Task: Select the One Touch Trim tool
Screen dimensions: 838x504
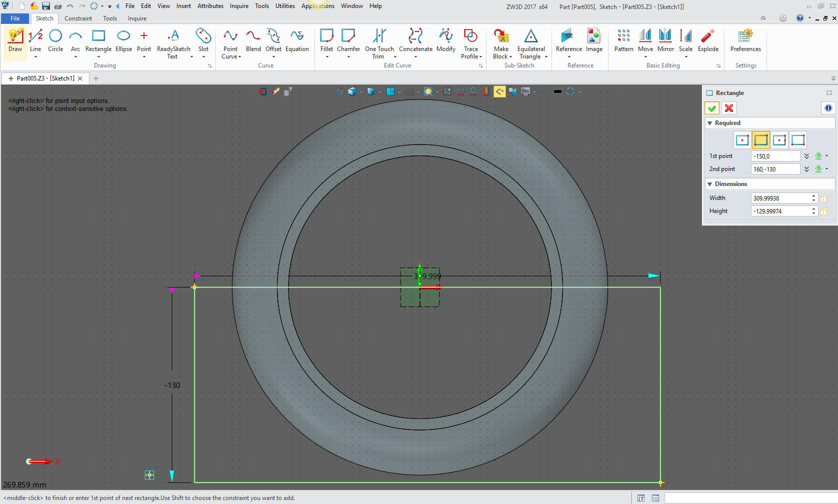Action: pyautogui.click(x=379, y=43)
